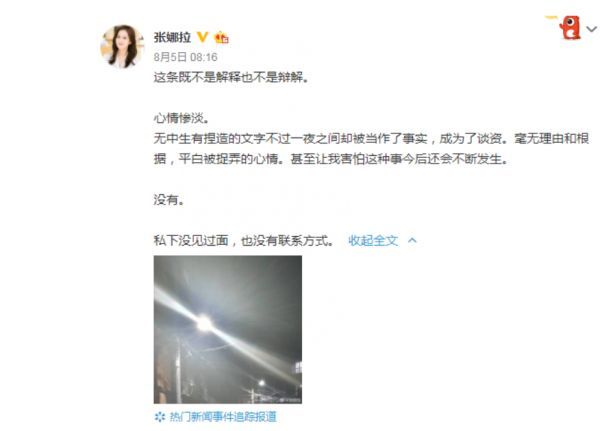Click the standalone text 没有。
Screen dimensions: 600x431
(x=169, y=199)
